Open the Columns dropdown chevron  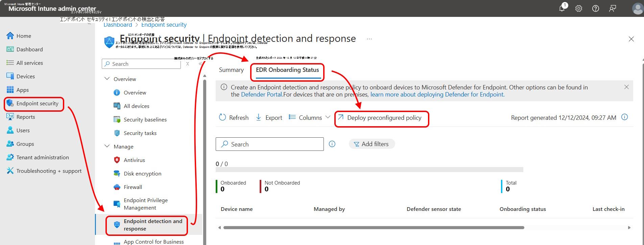[x=328, y=117]
